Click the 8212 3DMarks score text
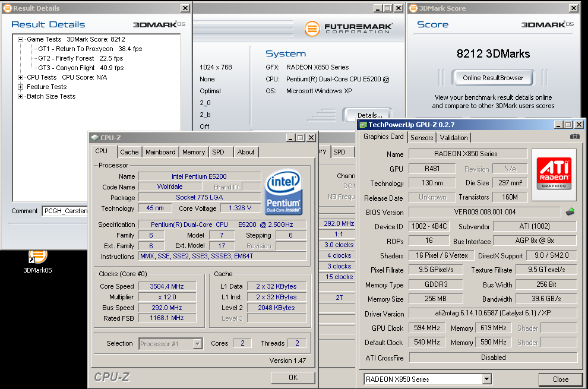 [x=493, y=53]
